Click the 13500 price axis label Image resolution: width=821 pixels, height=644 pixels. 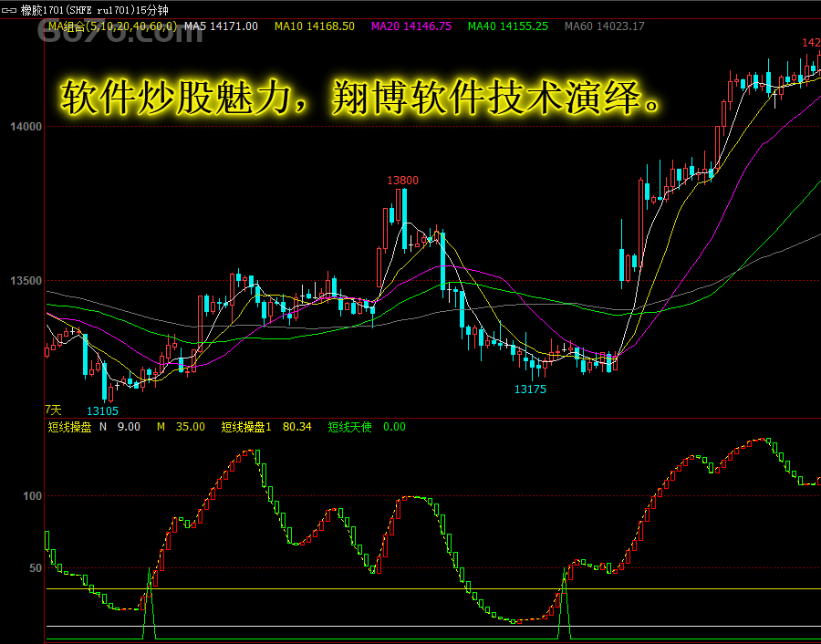point(26,281)
